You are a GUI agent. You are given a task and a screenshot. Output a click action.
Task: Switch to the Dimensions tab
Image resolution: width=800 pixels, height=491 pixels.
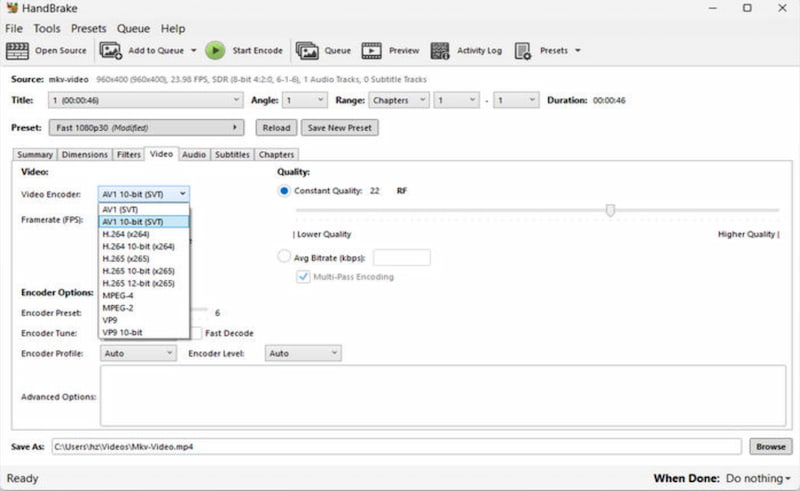tap(85, 155)
